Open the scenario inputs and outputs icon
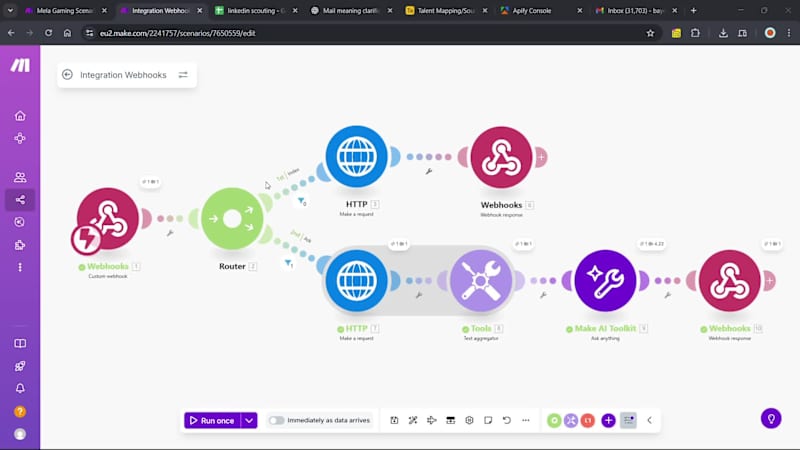The width and height of the screenshot is (800, 450). (x=451, y=420)
